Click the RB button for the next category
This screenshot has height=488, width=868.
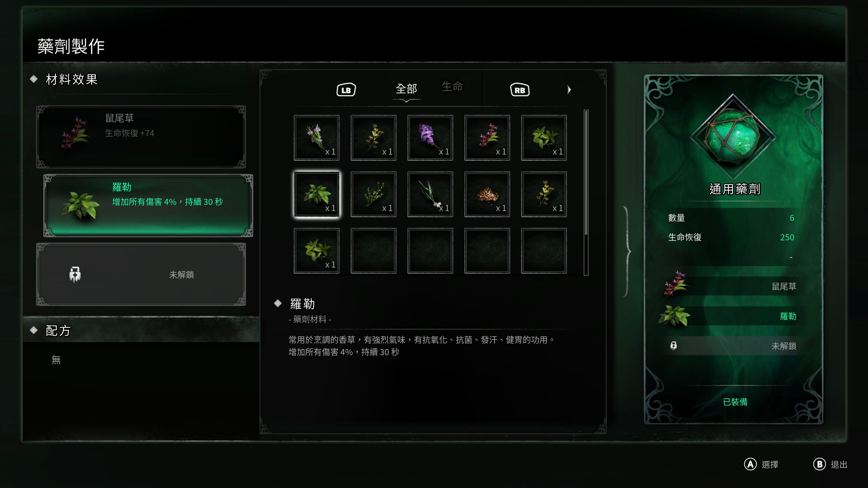519,90
